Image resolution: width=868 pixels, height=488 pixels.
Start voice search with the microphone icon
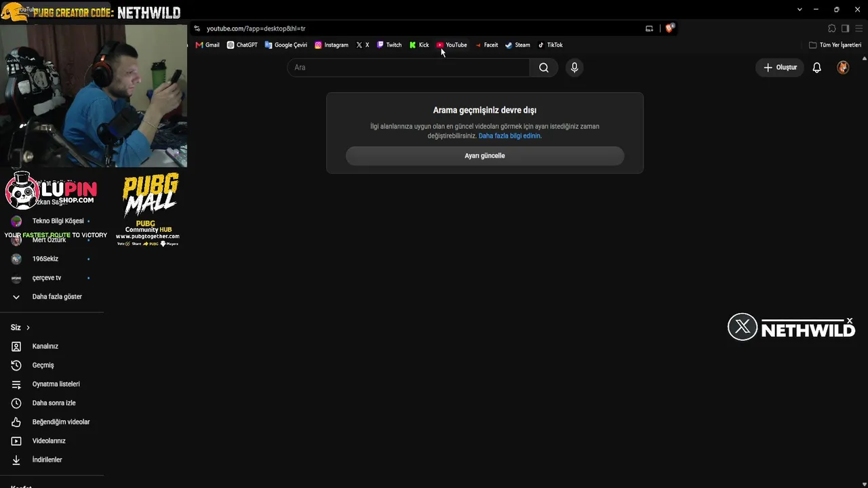tap(574, 68)
